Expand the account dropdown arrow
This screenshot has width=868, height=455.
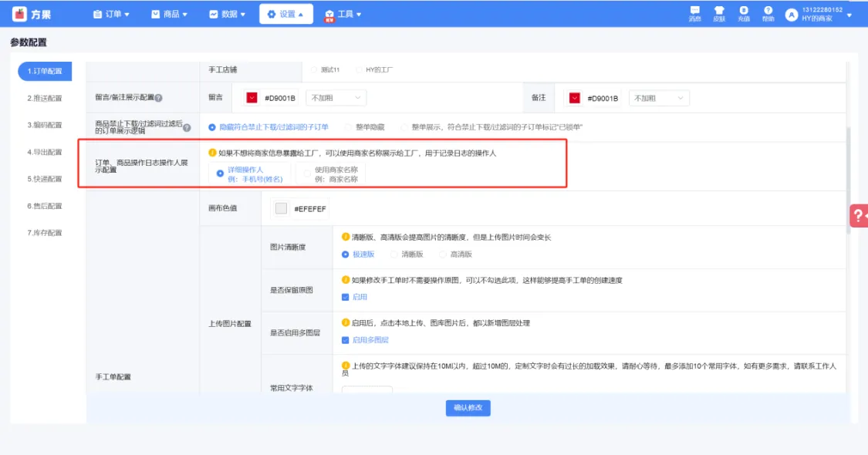[849, 15]
